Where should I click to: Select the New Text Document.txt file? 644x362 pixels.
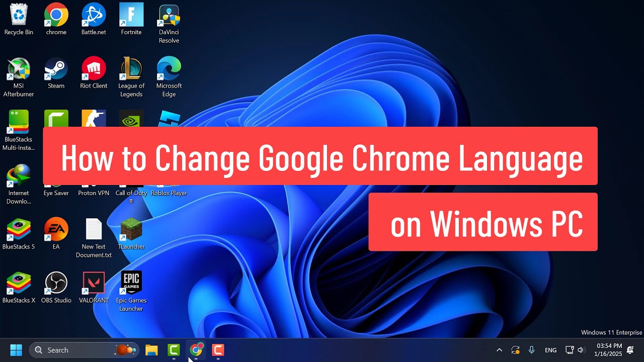94,238
